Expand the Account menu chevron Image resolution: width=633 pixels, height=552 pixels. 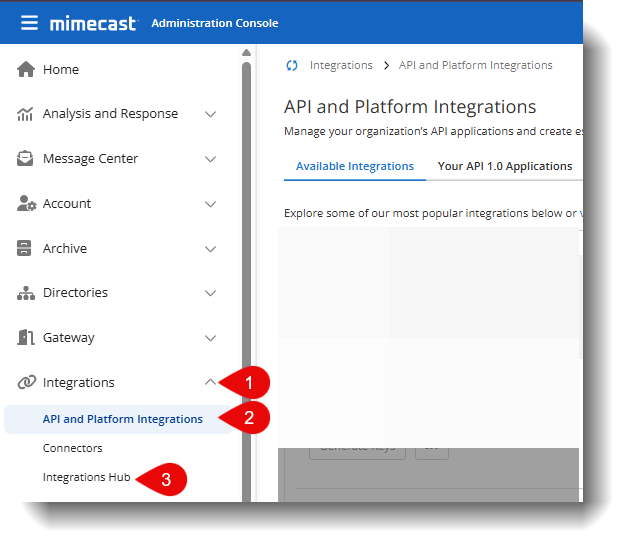[x=210, y=204]
